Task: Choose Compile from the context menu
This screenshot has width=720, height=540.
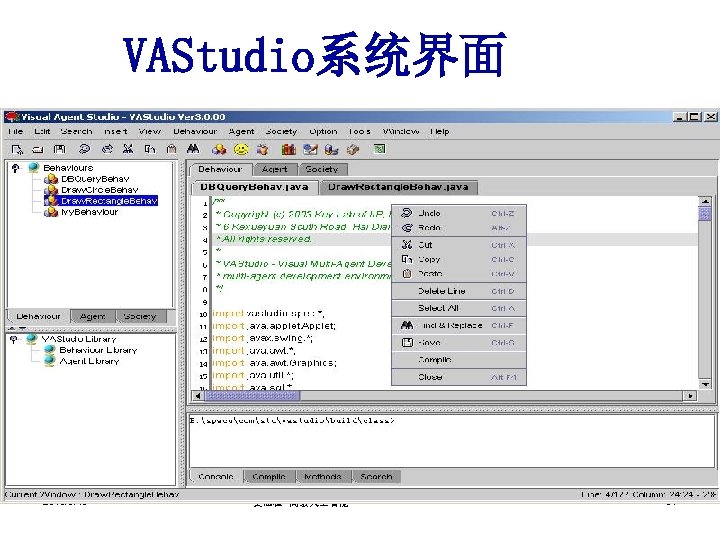Action: point(459,360)
